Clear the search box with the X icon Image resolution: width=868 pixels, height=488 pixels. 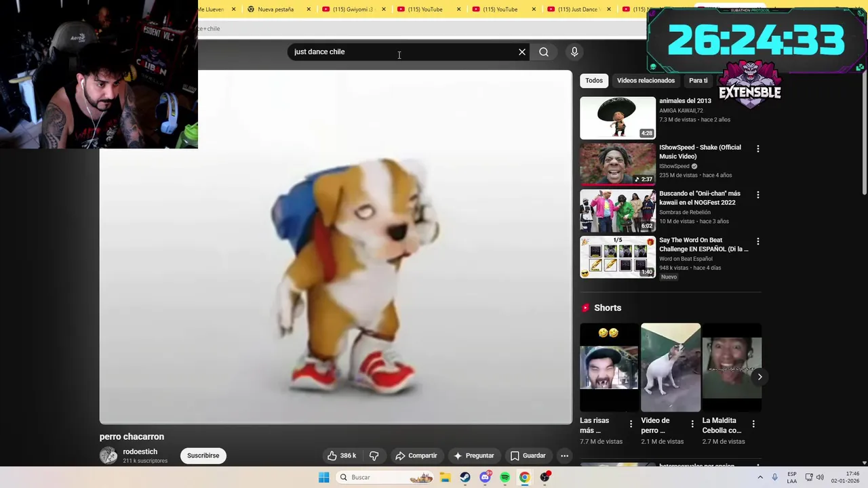pyautogui.click(x=522, y=52)
